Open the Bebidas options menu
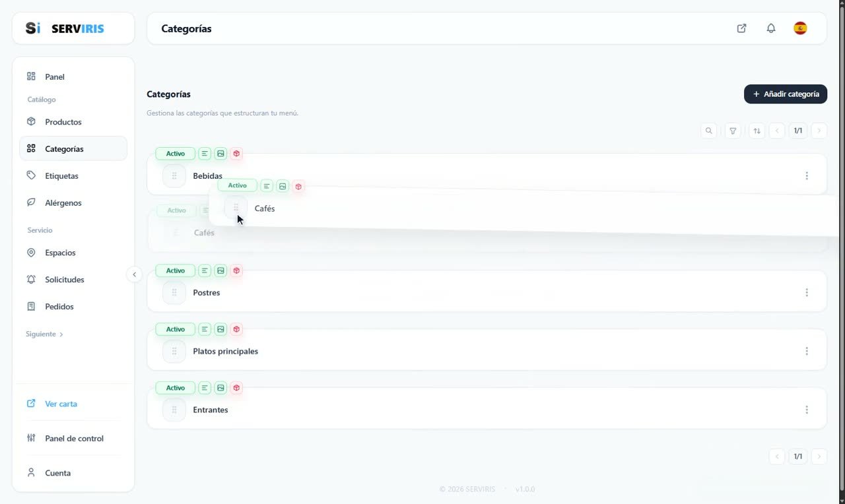The image size is (845, 504). pyautogui.click(x=807, y=176)
